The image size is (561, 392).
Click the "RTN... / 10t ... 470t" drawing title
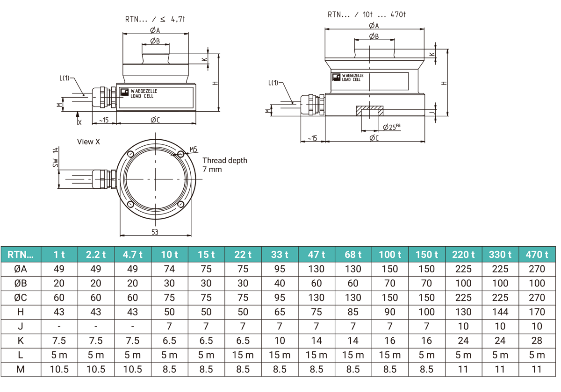coord(367,14)
